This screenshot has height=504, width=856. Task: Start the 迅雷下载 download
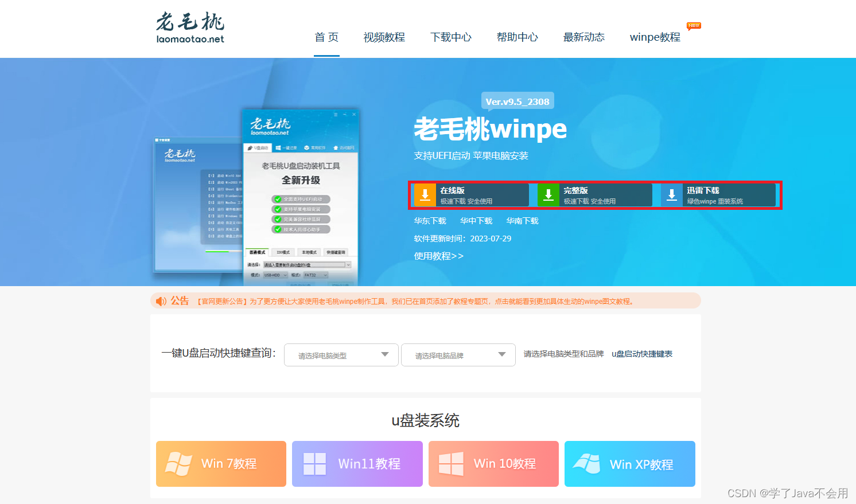[718, 195]
